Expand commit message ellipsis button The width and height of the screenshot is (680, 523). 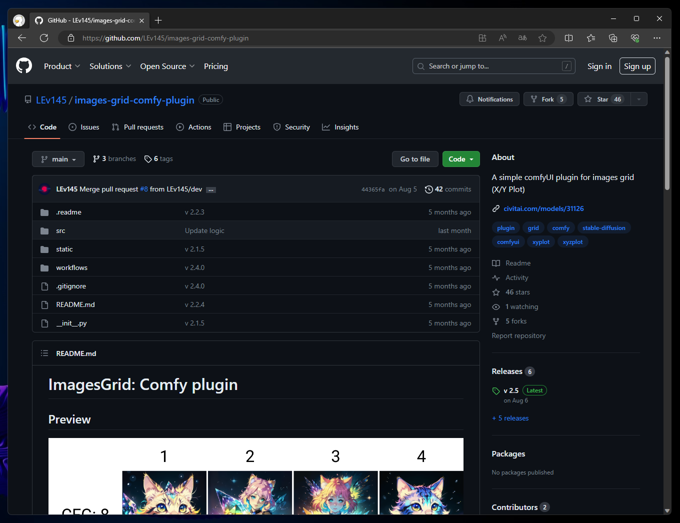point(211,190)
